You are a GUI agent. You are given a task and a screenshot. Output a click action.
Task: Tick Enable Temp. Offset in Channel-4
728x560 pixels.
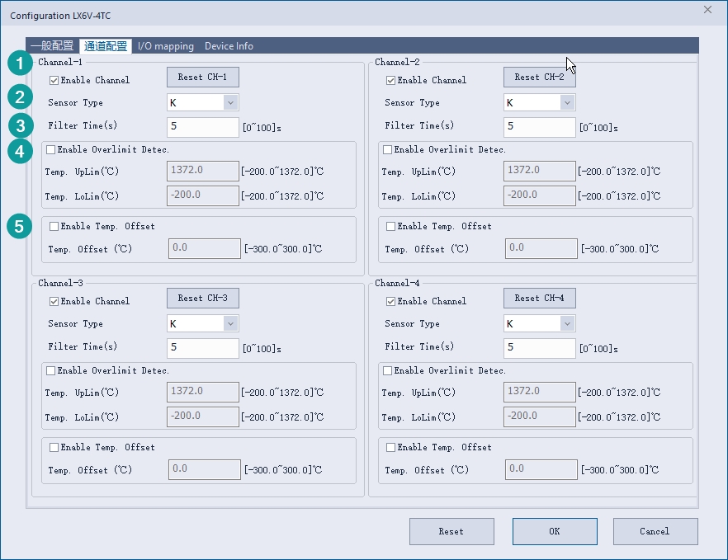coord(390,447)
